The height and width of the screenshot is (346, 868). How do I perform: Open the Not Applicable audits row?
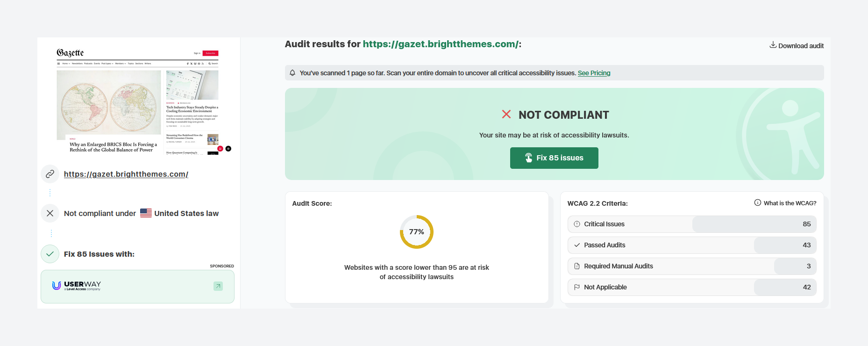coord(691,287)
